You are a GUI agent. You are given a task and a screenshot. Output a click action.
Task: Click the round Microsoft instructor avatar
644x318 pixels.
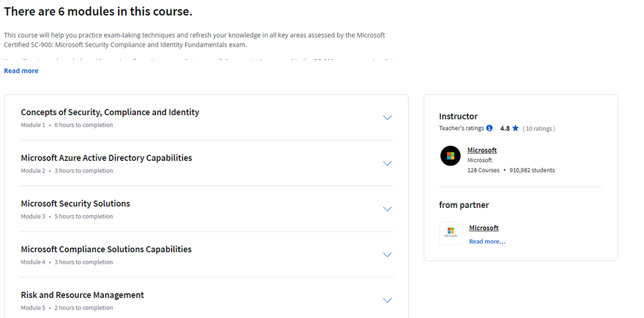tap(450, 156)
